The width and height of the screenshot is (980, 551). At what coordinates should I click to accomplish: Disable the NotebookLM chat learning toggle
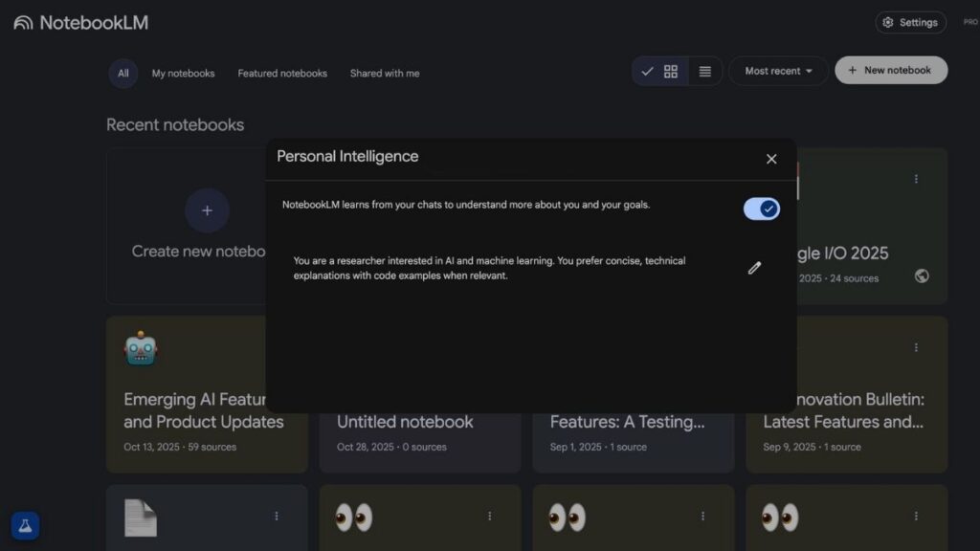click(x=761, y=208)
